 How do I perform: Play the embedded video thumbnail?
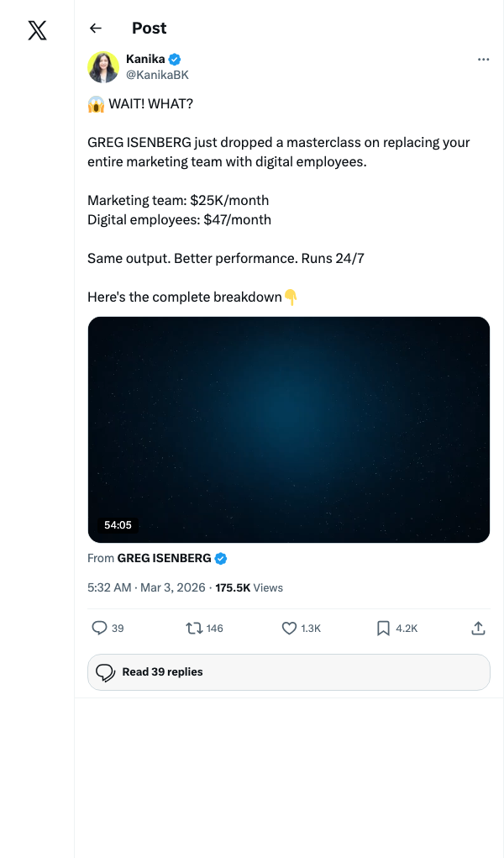coord(288,429)
